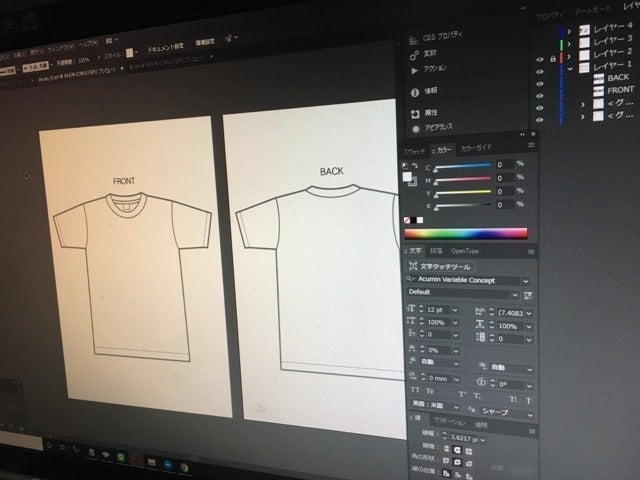Click the rainbow color spectrum bar

point(465,235)
